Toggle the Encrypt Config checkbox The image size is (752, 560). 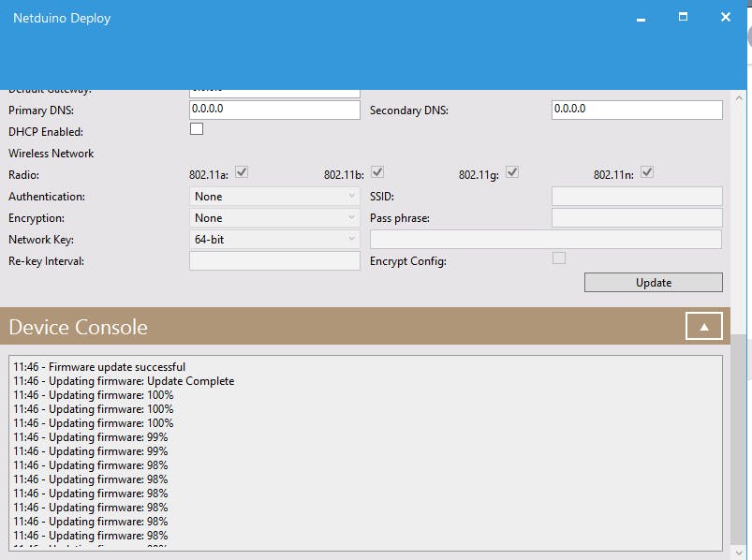558,258
